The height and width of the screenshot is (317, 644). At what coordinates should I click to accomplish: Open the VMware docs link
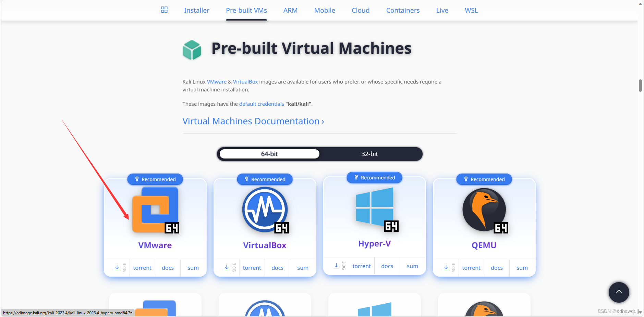point(168,268)
